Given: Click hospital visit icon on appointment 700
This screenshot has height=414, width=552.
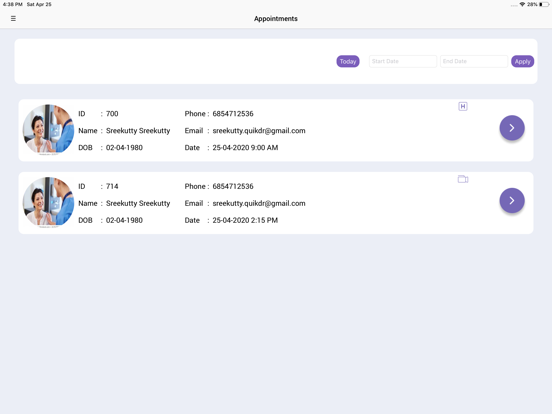Looking at the screenshot, I should coord(463,106).
